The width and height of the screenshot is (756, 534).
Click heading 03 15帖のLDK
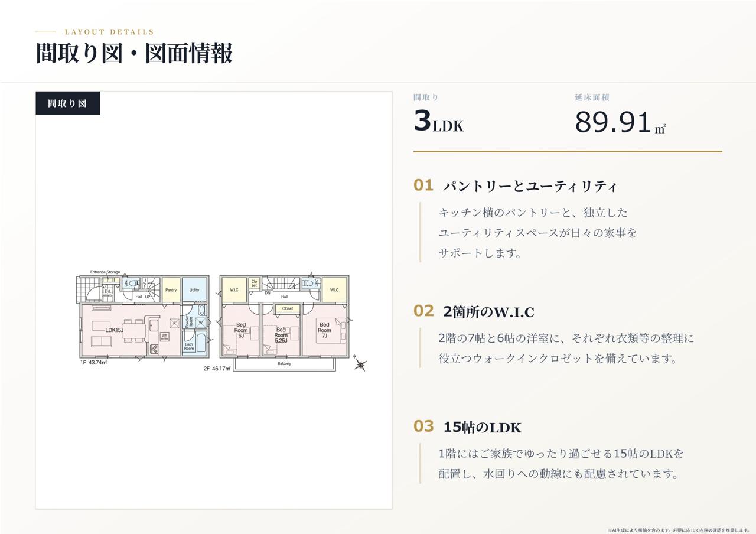point(468,427)
